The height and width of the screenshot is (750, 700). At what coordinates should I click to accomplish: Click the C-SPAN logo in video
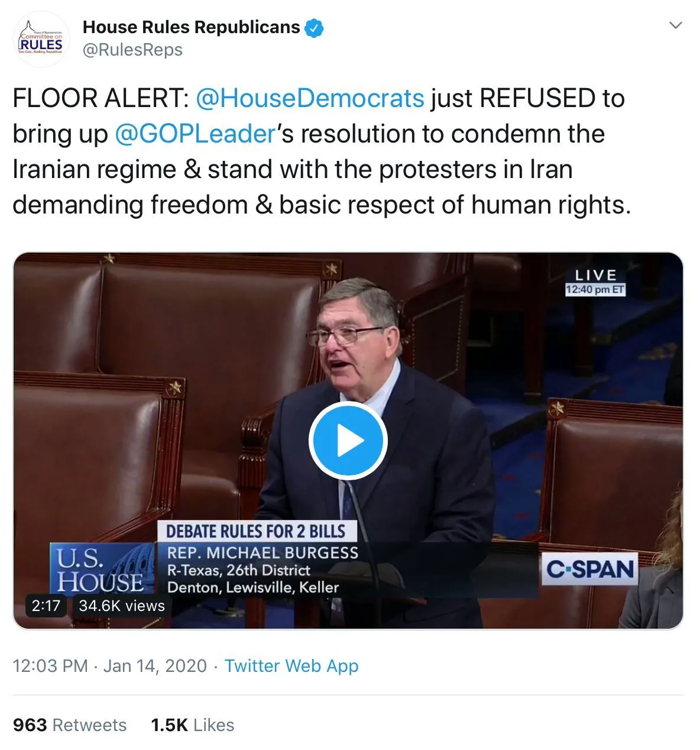(x=589, y=569)
